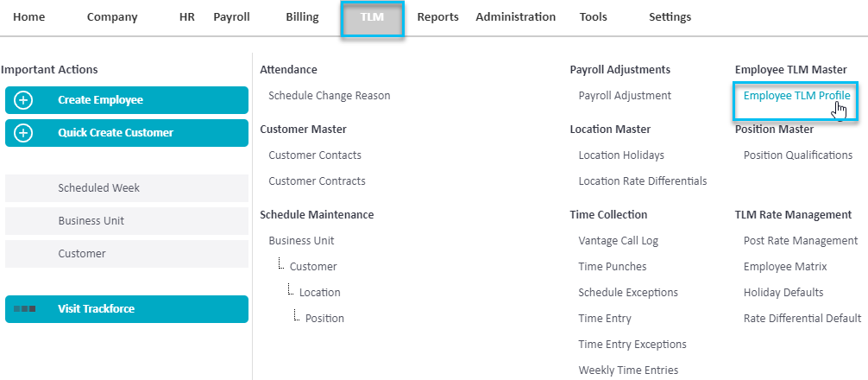Open Rate Differential Default link
The image size is (868, 380).
click(x=802, y=319)
